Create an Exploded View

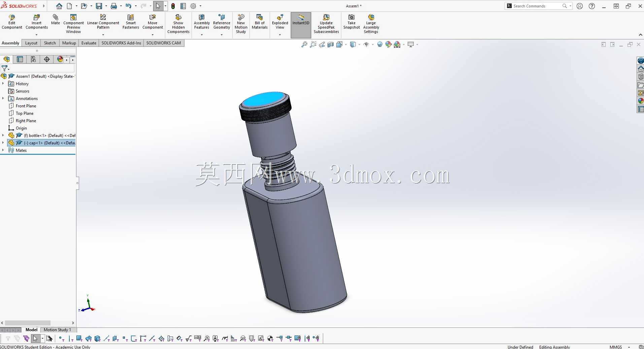(280, 22)
